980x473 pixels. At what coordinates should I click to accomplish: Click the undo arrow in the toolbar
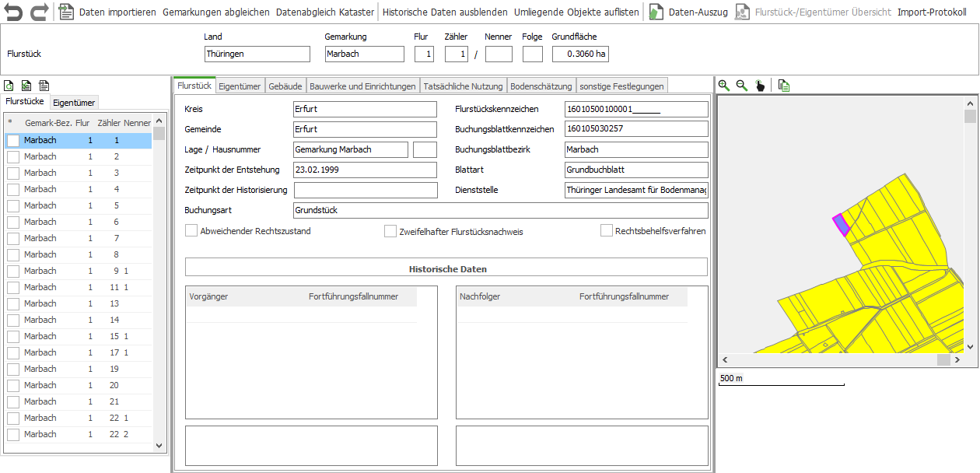14,12
